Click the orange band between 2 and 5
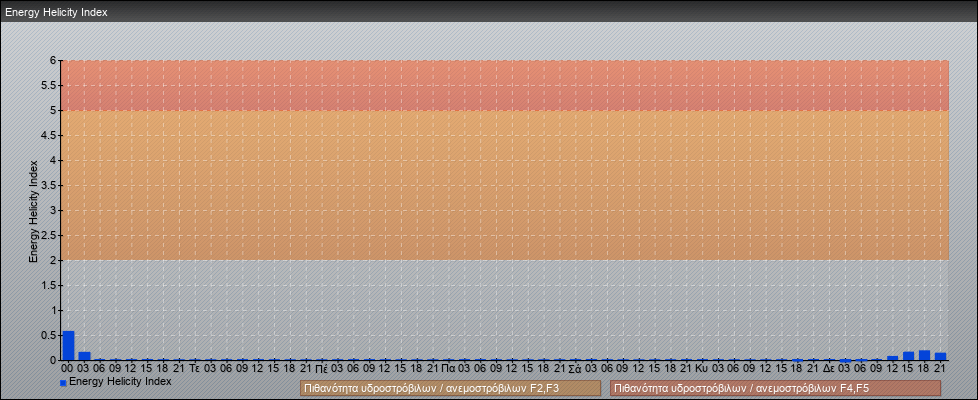Screen dimensions: 978x400 pos(505,185)
